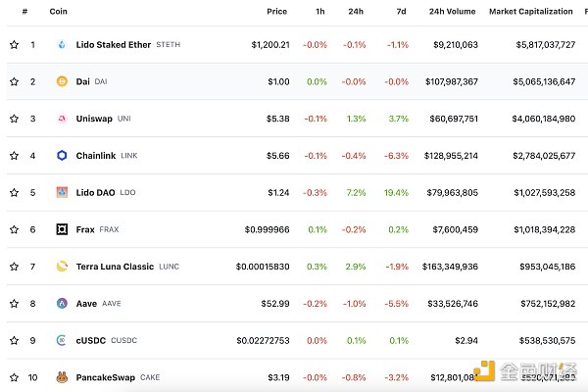The image size is (588, 392).
Task: Star Lido Staked Ether as favorite
Action: pyautogui.click(x=14, y=45)
